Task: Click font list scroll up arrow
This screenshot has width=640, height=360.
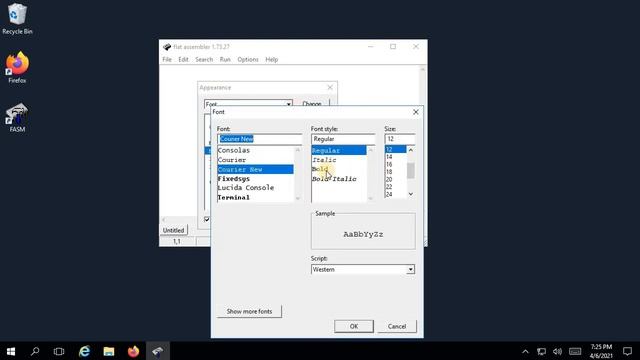Action: [298, 150]
